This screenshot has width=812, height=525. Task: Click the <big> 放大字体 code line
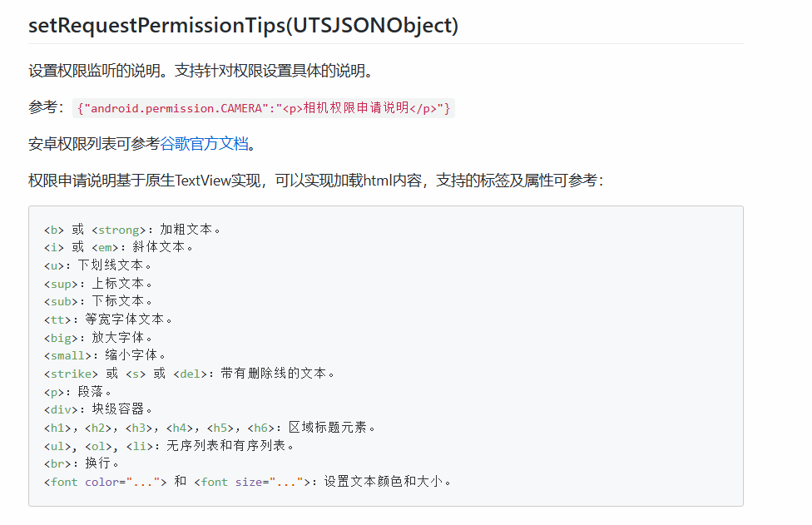(x=98, y=338)
